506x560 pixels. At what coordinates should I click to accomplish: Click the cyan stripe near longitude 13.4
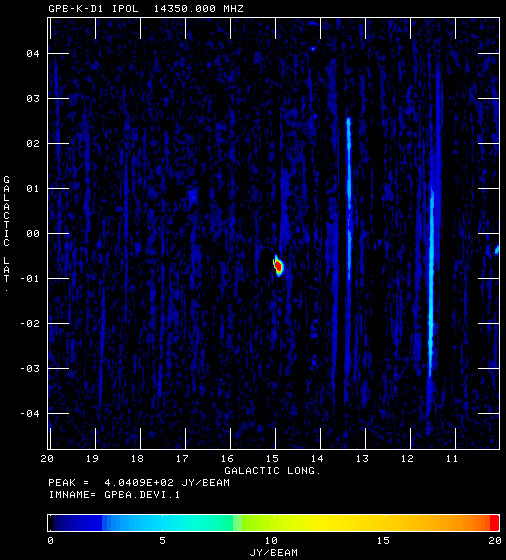pyautogui.click(x=349, y=198)
